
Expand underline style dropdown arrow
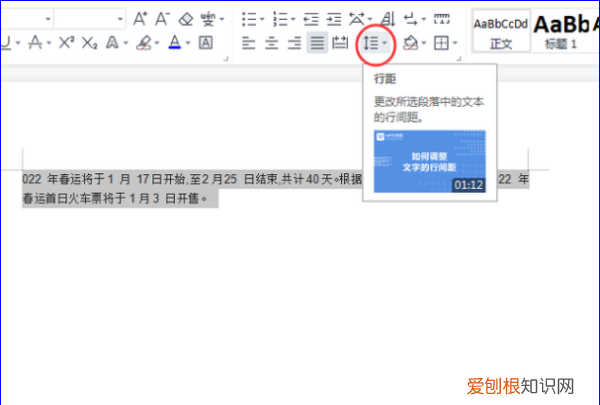point(18,43)
